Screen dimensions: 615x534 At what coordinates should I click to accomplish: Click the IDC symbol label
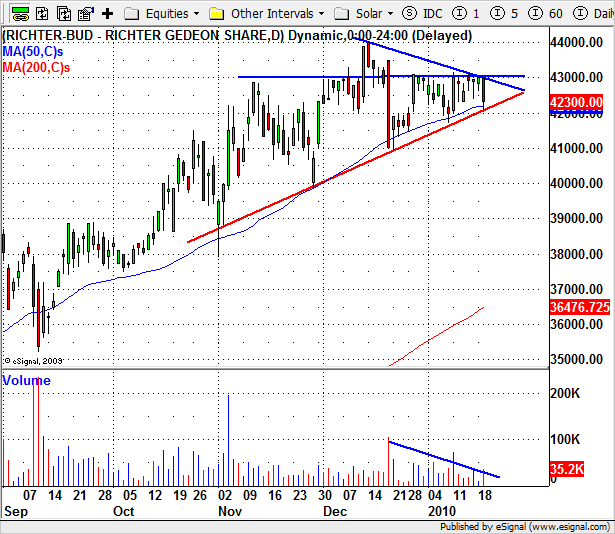pos(433,14)
